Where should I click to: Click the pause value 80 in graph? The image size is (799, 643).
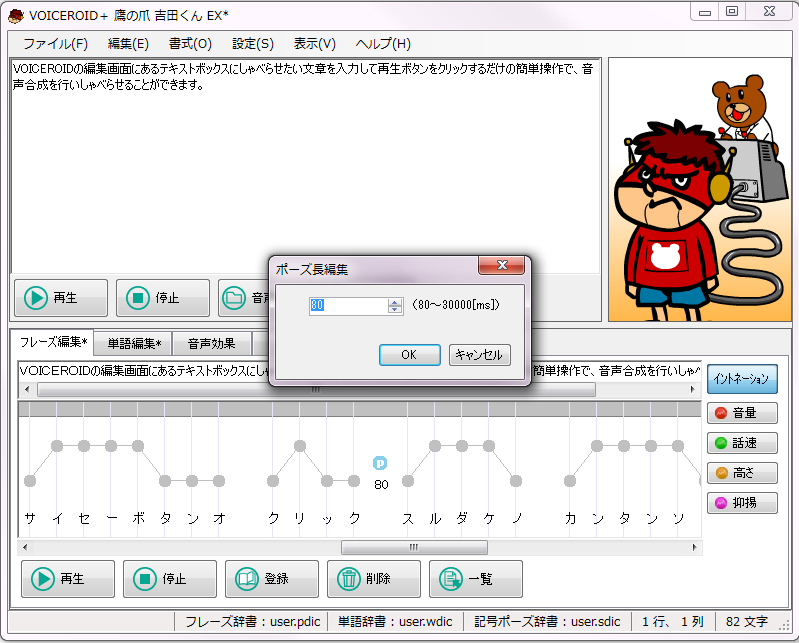pyautogui.click(x=381, y=485)
